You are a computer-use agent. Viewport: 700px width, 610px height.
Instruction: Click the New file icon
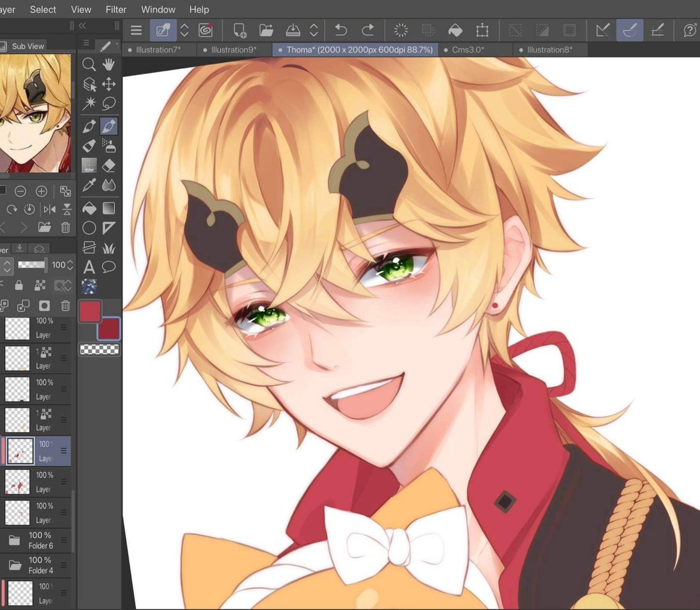tap(240, 30)
